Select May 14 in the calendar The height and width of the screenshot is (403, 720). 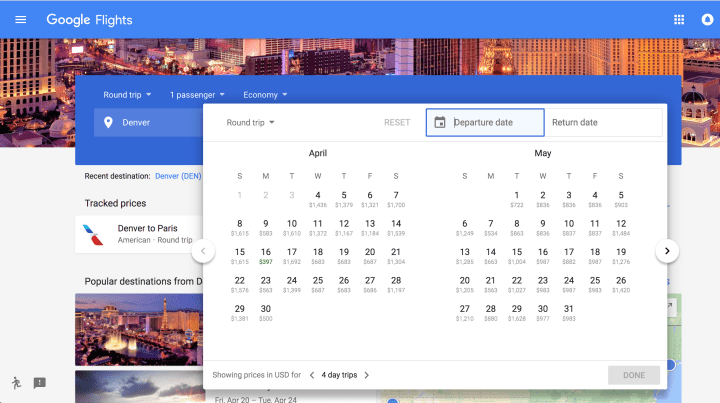point(491,256)
